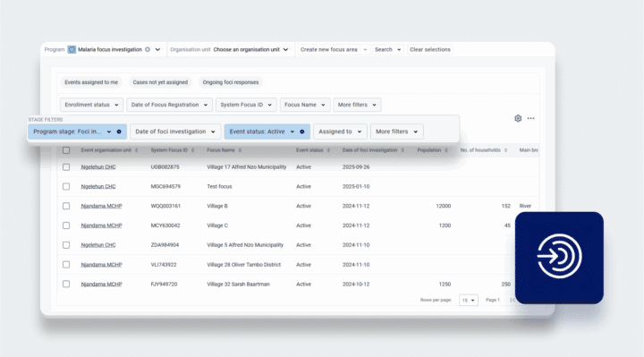Viewport: 644px width, 357px height.
Task: Open table settings gear icon
Action: [x=518, y=118]
